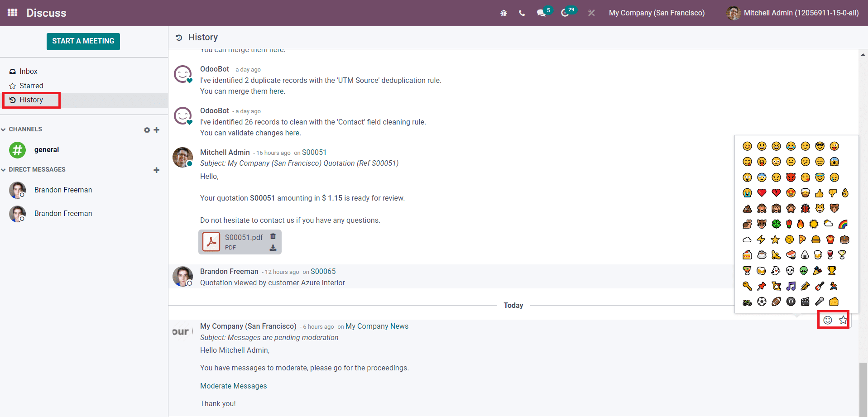Pick the red heart emoji
Screen dimensions: 868x417
point(762,193)
